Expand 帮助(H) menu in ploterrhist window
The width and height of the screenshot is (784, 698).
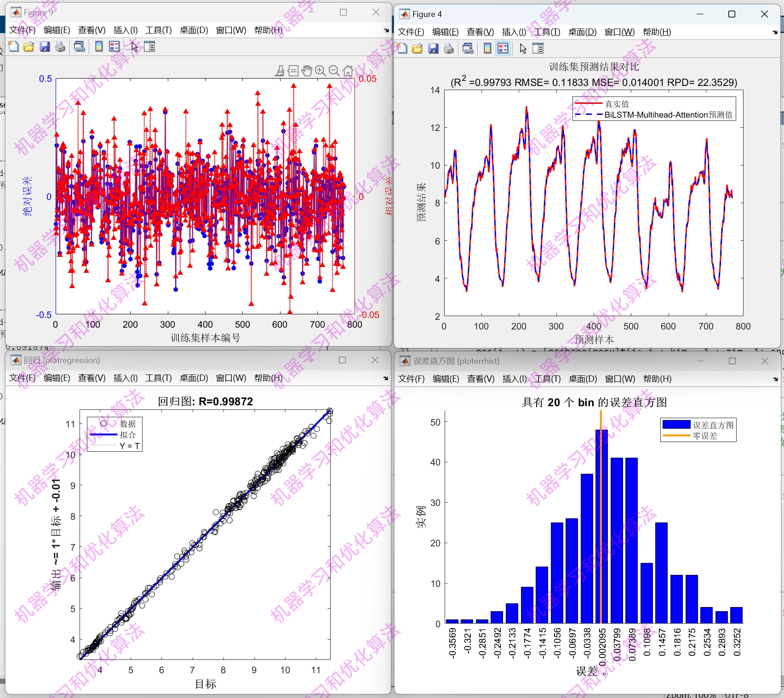pos(658,379)
